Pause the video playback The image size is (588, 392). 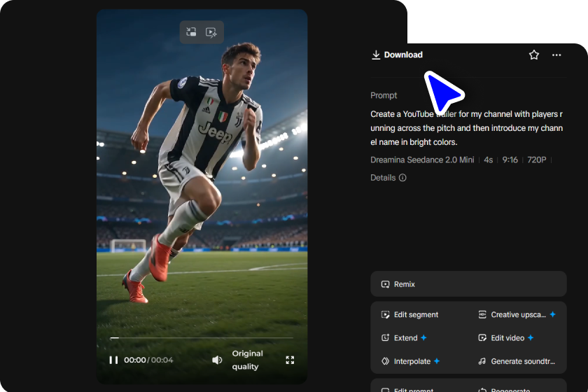pyautogui.click(x=113, y=360)
